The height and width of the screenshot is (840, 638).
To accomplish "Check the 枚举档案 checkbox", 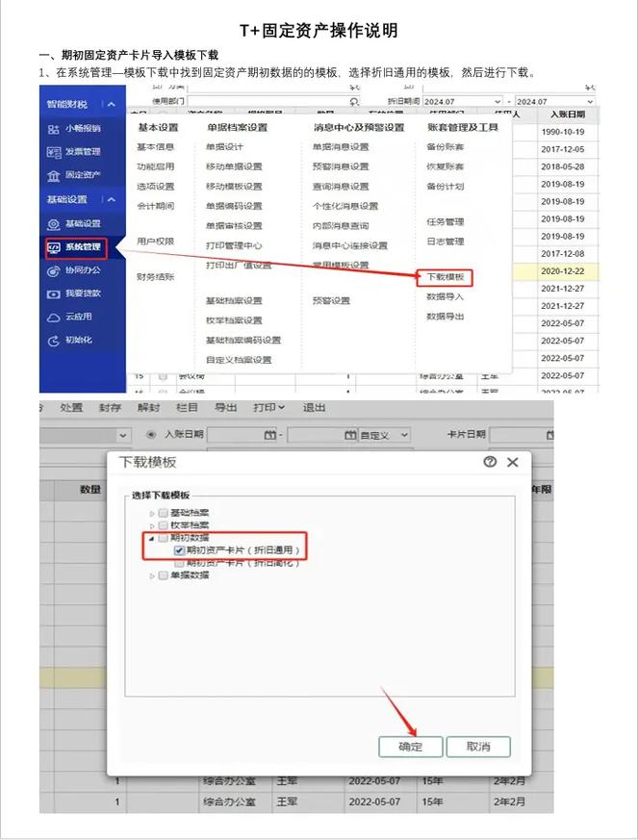I will click(164, 525).
